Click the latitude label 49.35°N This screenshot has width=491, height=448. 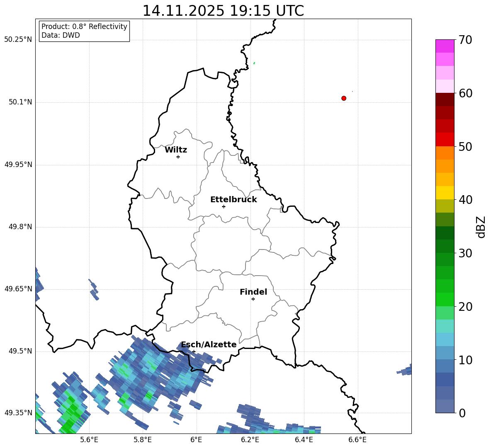pyautogui.click(x=18, y=413)
